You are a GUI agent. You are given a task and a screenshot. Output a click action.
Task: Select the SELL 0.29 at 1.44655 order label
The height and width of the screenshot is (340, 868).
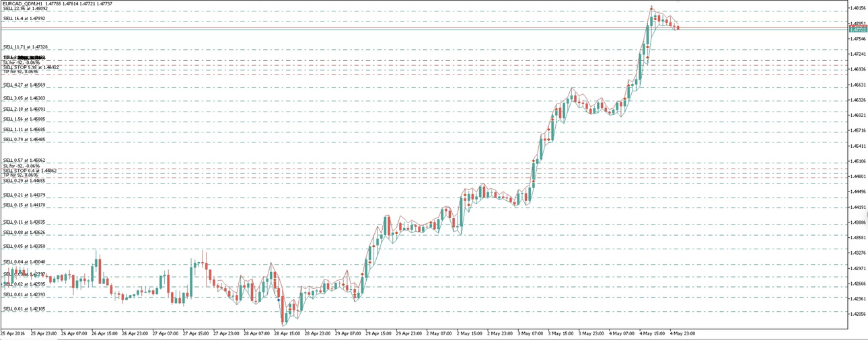(24, 181)
